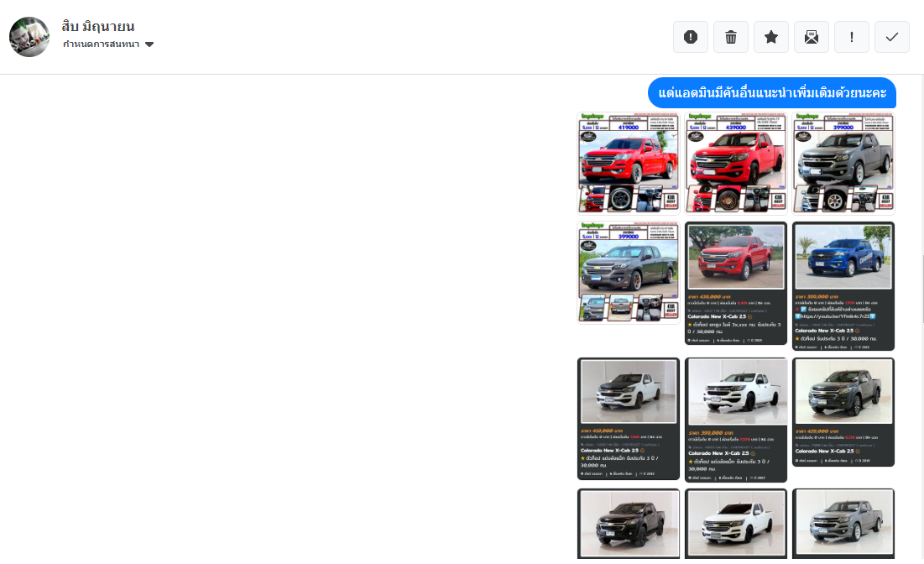Mark conversation as spam with circled exclamation icon

[x=691, y=37]
